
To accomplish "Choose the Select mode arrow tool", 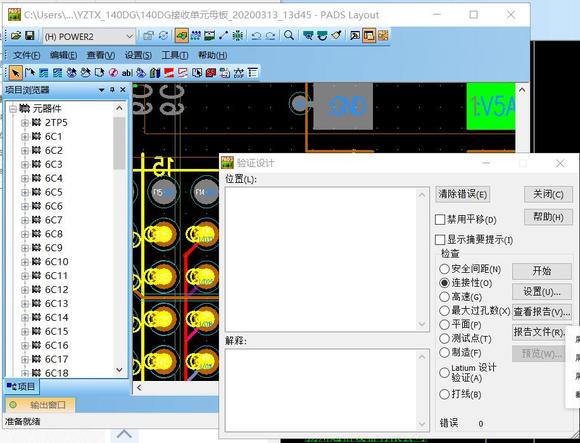I will pos(16,73).
